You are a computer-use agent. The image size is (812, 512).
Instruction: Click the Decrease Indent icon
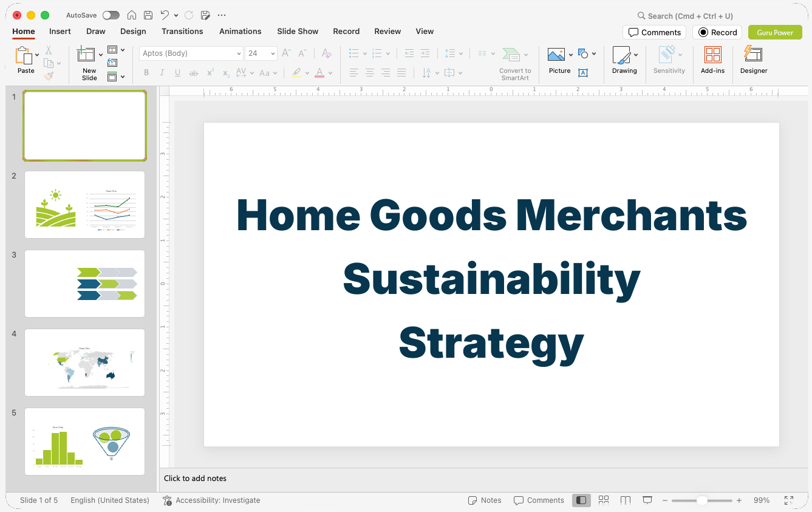(x=409, y=53)
